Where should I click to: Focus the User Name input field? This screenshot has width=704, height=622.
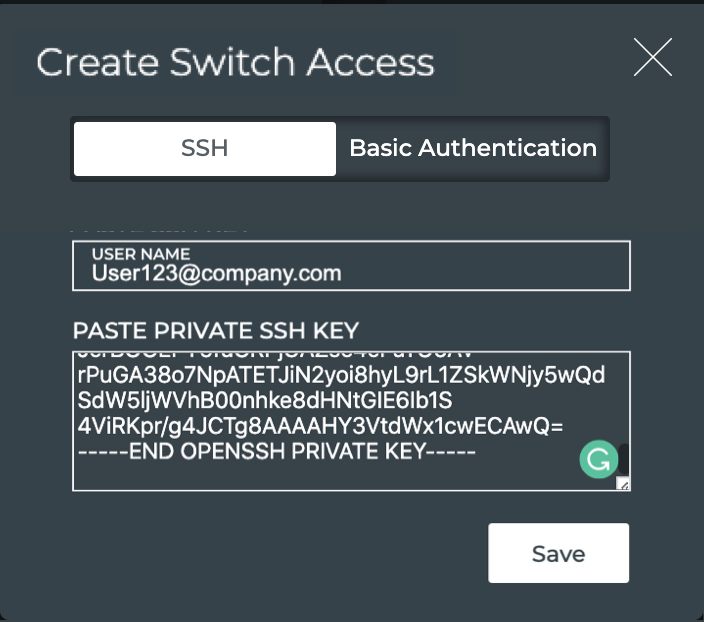click(350, 272)
